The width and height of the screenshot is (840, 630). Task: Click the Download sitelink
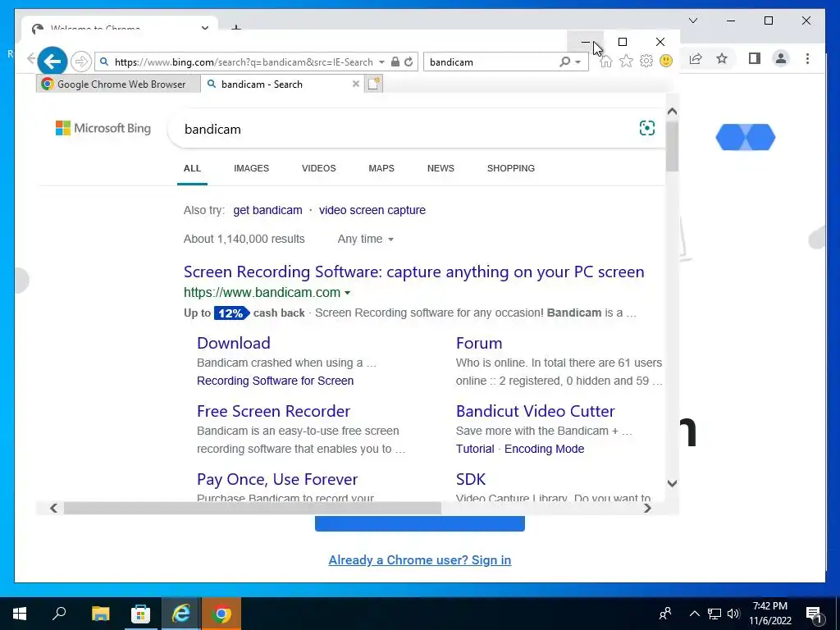234,343
